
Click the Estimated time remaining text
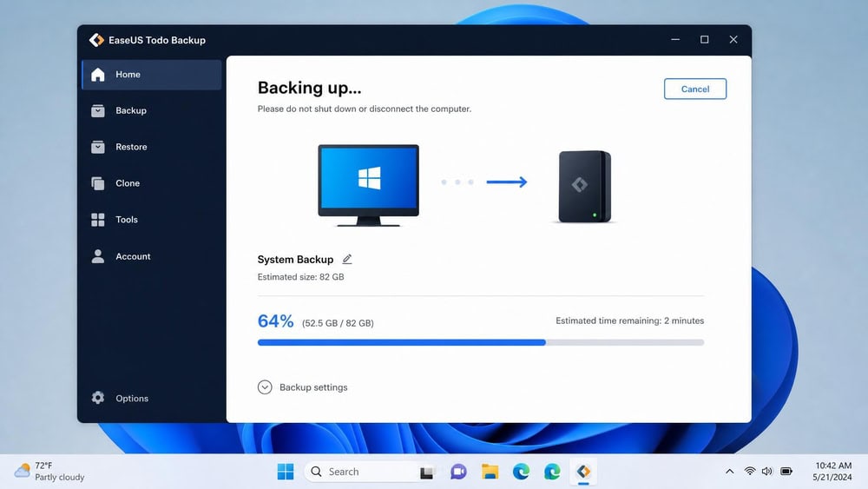(630, 320)
